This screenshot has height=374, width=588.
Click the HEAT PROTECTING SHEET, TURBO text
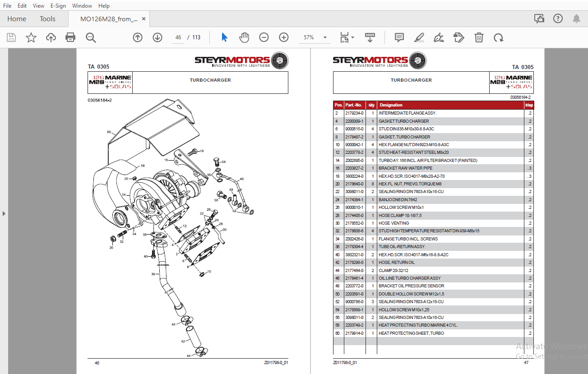click(x=412, y=333)
